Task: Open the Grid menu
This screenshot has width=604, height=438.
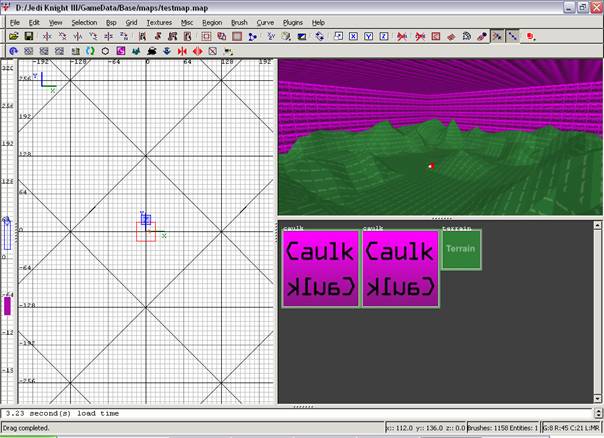Action: (131, 22)
